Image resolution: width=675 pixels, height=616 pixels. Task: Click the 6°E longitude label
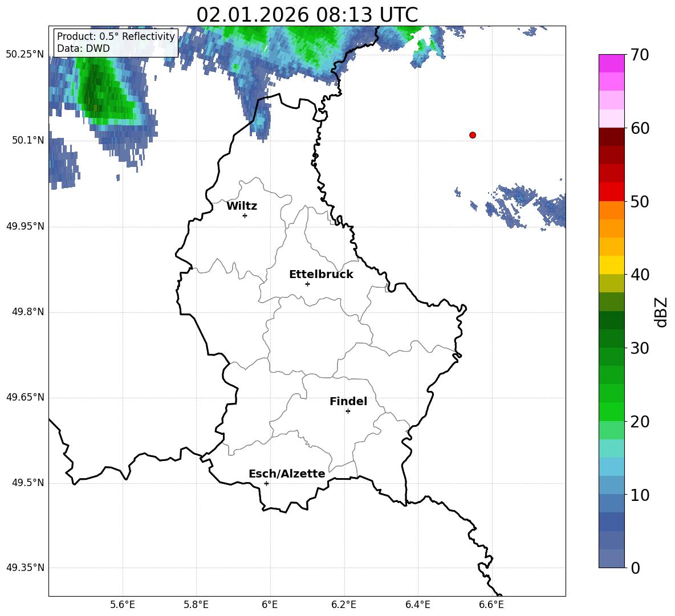tap(270, 605)
